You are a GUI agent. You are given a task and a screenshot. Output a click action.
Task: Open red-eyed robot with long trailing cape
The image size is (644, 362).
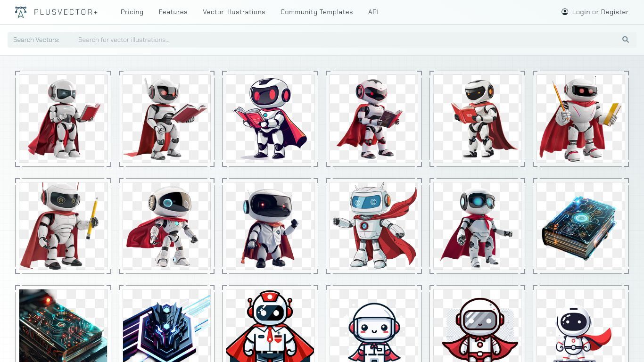166,119
